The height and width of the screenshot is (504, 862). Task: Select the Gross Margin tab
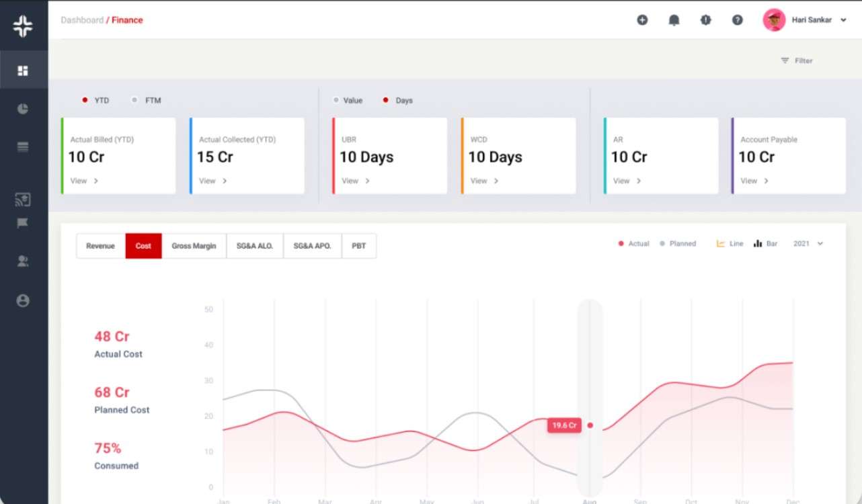point(194,246)
